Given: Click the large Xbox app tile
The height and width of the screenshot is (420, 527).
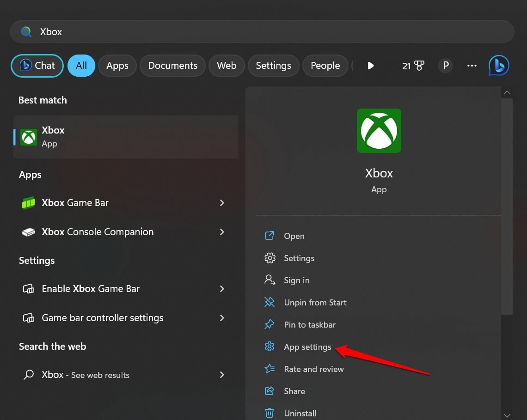Looking at the screenshot, I should click(379, 131).
